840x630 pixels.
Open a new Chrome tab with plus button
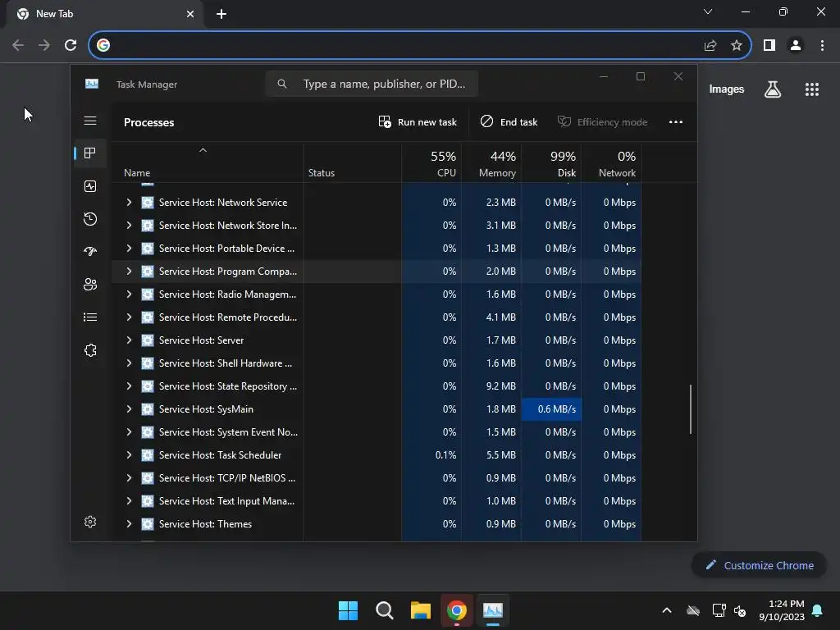click(221, 14)
